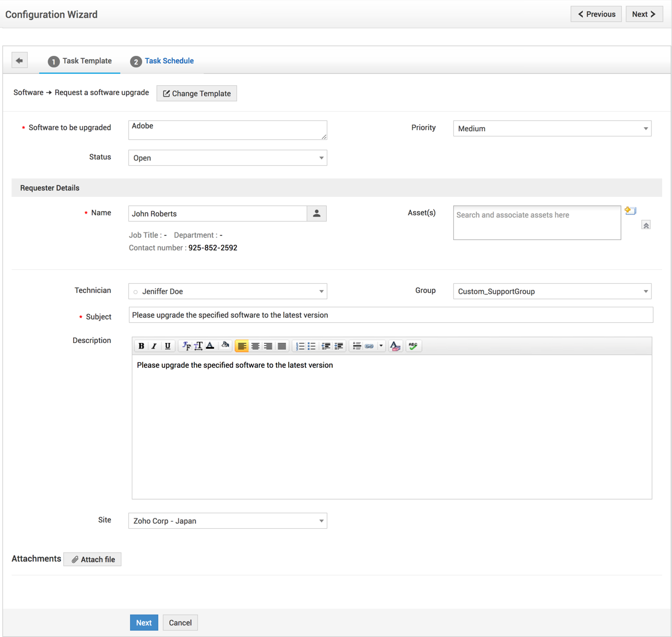Click the Change Template button
The width and height of the screenshot is (672, 637).
[197, 93]
